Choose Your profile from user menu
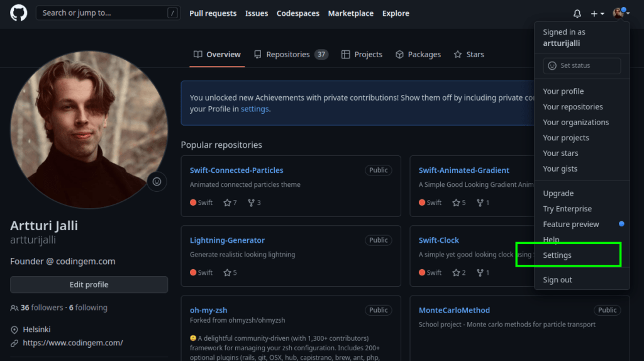Viewport: 644px width, 361px height. (582, 91)
